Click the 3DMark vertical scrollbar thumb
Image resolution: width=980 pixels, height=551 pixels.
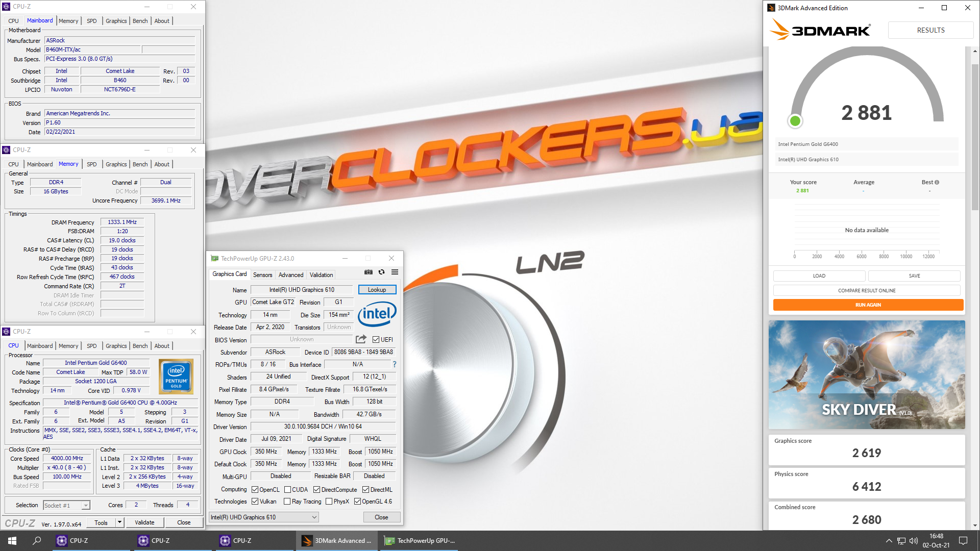tap(975, 137)
